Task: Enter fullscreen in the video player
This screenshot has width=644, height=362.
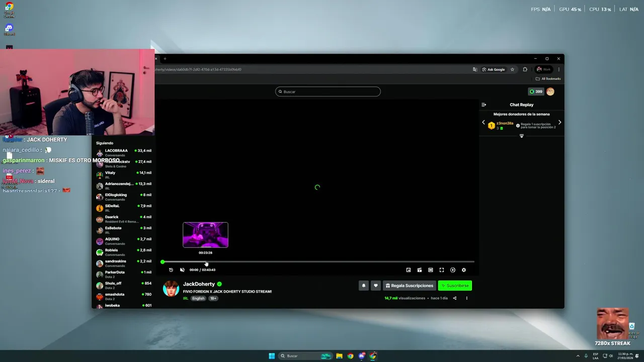Action: tap(442, 270)
